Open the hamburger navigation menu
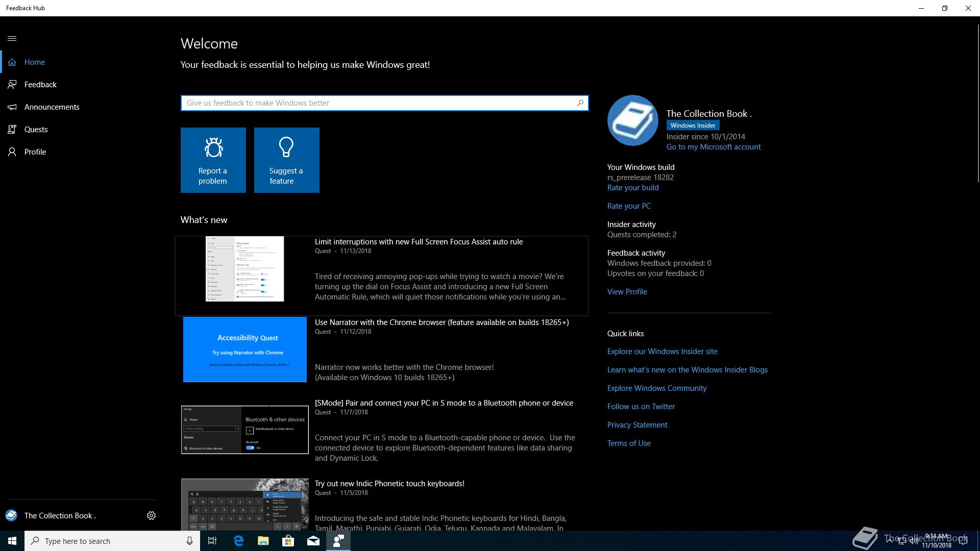The image size is (980, 551). [x=12, y=39]
